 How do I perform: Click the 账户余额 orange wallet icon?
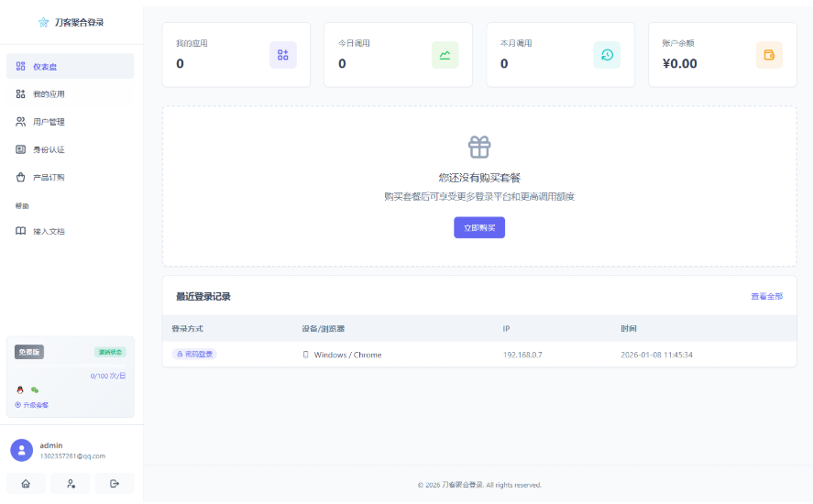pyautogui.click(x=769, y=55)
